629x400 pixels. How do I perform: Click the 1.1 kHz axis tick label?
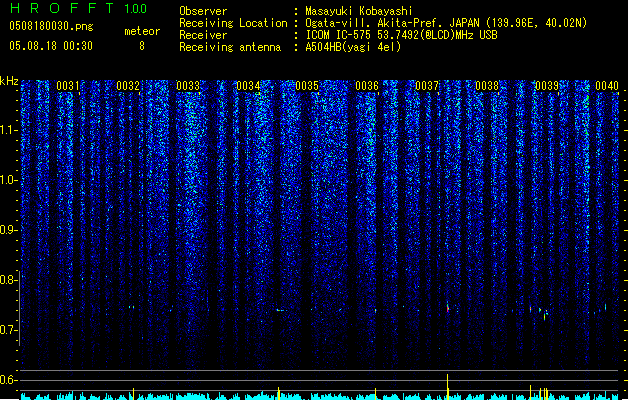click(x=8, y=130)
